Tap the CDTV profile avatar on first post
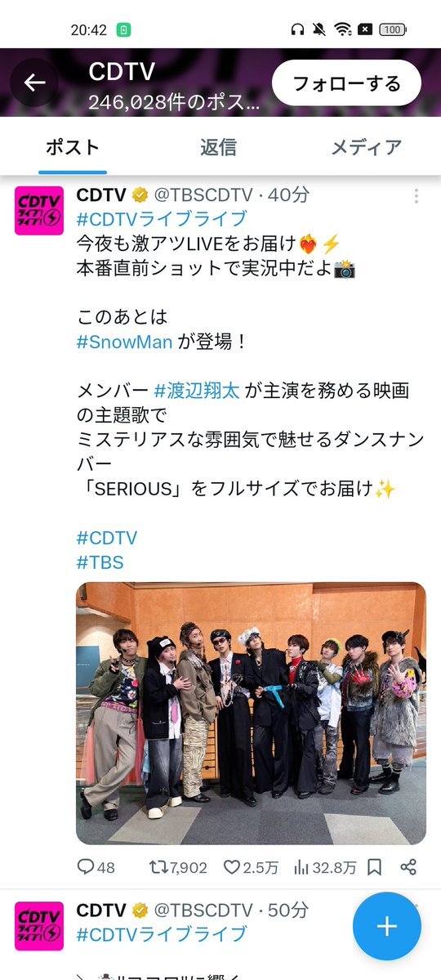Viewport: 441px width, 980px height. pos(39,211)
